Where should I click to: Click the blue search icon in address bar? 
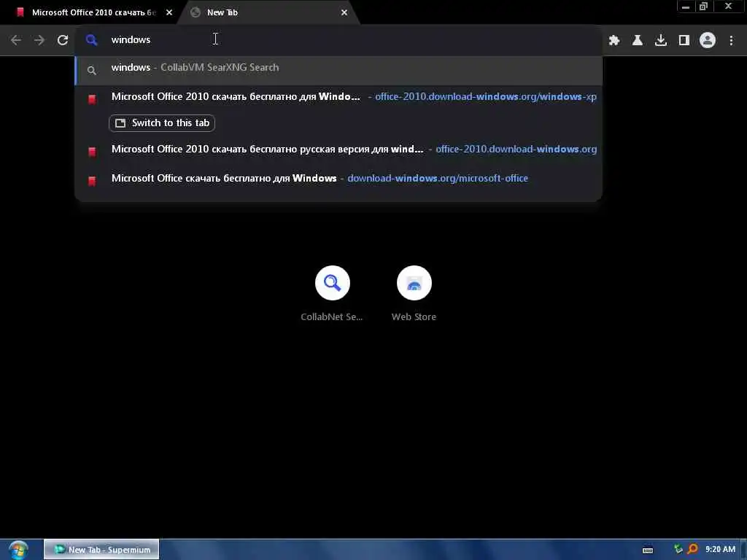[91, 40]
